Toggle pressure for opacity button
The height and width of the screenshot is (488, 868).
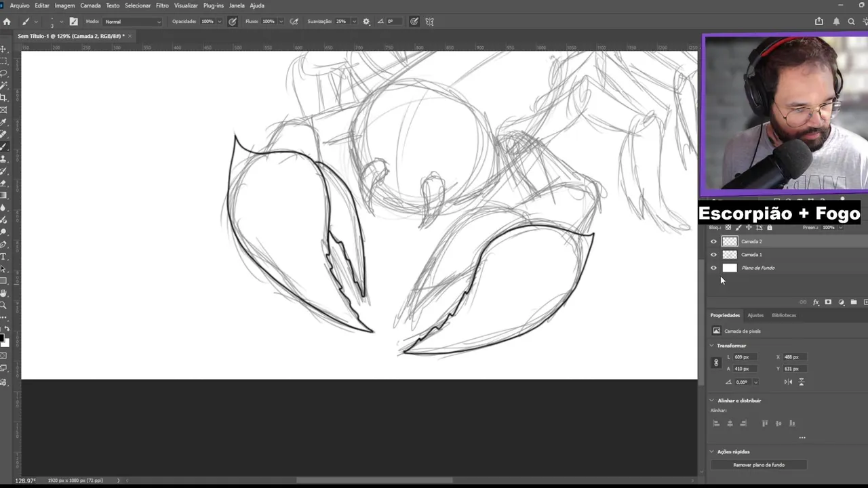click(233, 22)
